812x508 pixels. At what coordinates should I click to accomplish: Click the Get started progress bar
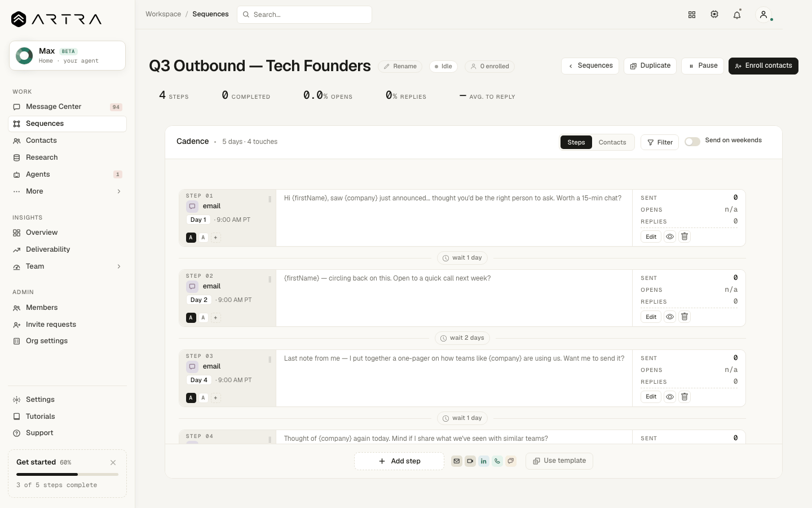68,474
